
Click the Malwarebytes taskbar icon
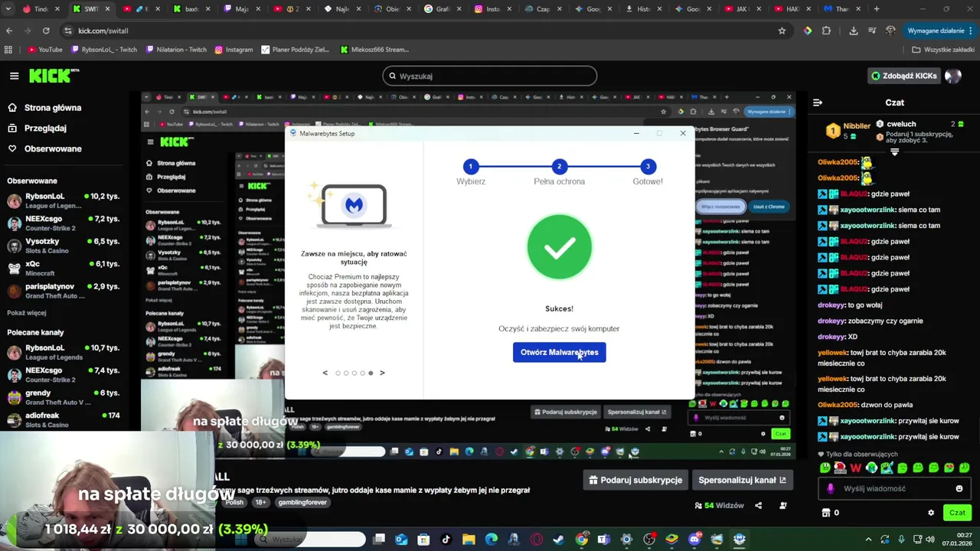[740, 540]
